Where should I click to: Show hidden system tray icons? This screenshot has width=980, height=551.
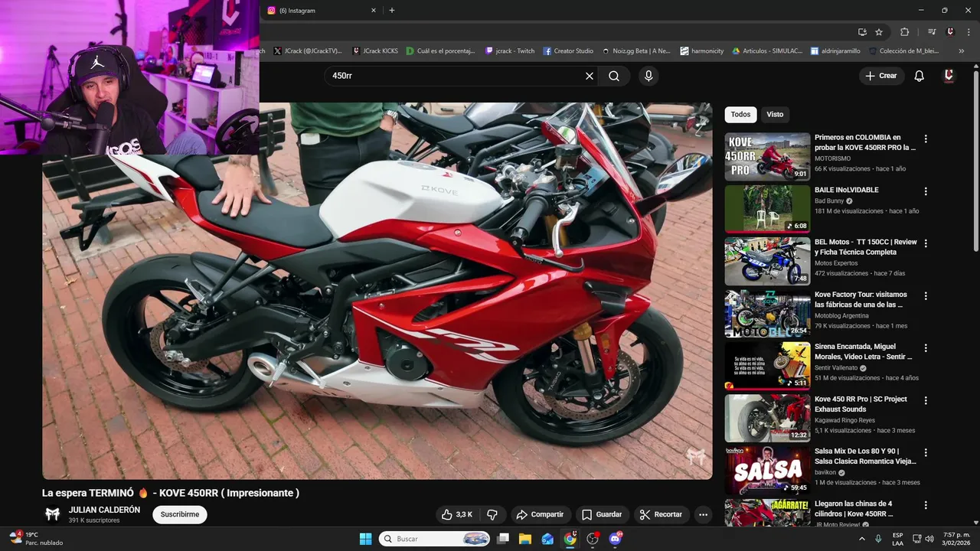click(862, 539)
